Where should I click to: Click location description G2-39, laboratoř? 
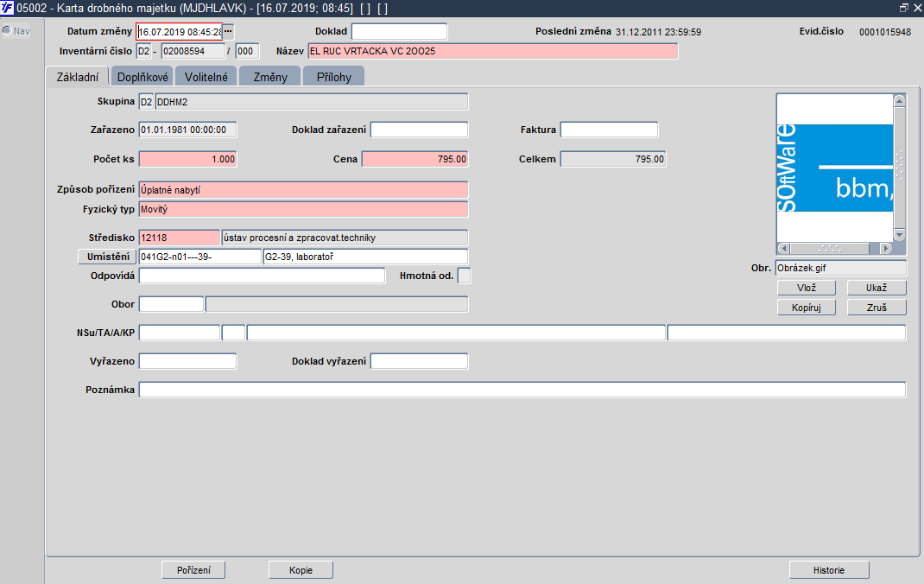click(365, 257)
